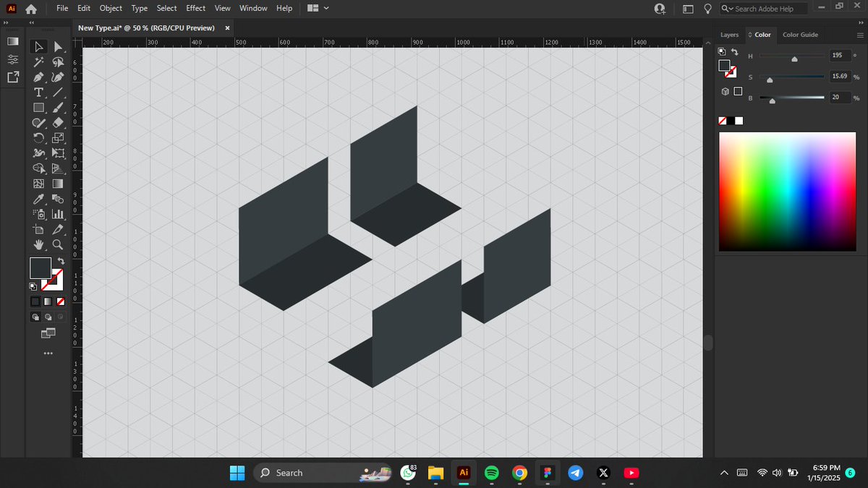Open Color panel options menu

click(859, 35)
